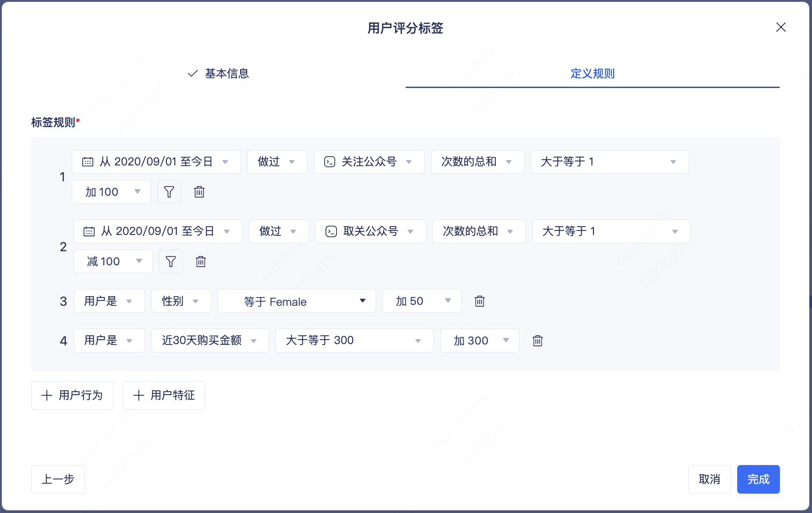812x513 pixels.
Task: Delete rule 2 with its trash icon
Action: coord(201,261)
